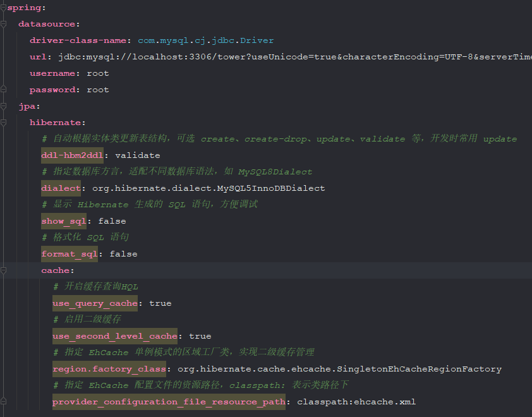Click the driver-class-name key

tap(78, 40)
